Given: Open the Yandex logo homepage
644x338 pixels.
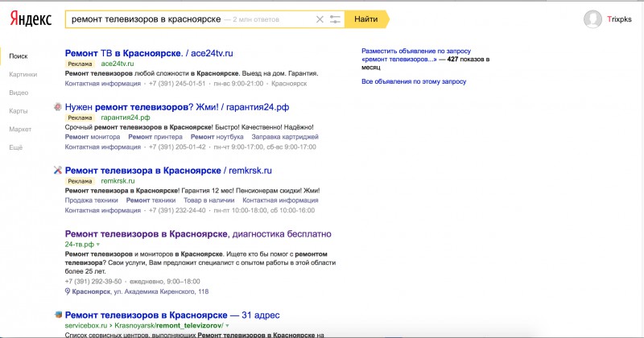Looking at the screenshot, I should point(31,19).
